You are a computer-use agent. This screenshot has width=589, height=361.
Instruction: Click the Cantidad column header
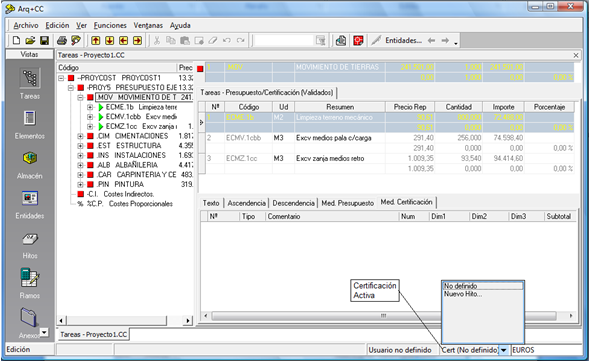[459, 107]
